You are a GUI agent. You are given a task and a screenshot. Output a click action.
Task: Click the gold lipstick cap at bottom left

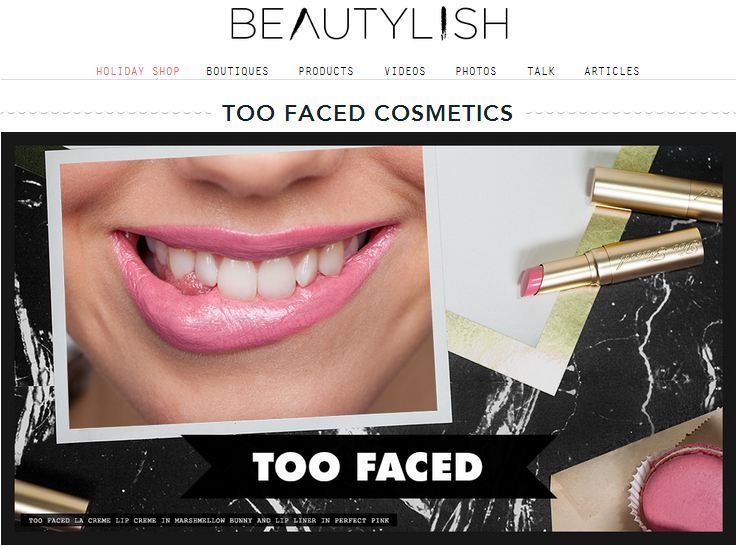click(x=51, y=500)
